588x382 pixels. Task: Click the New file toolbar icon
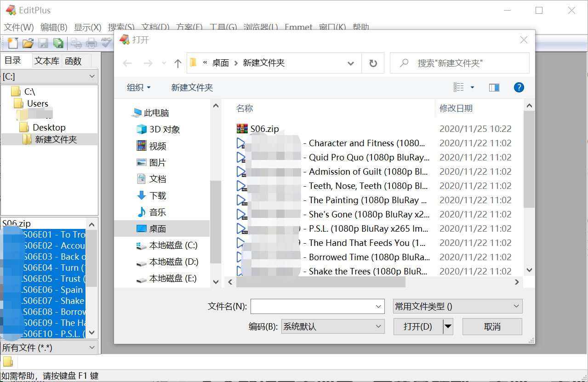point(13,43)
